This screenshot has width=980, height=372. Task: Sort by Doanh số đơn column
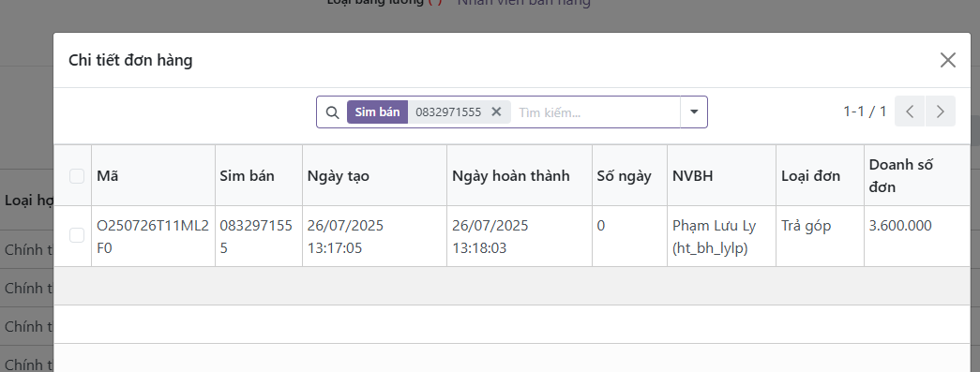917,176
